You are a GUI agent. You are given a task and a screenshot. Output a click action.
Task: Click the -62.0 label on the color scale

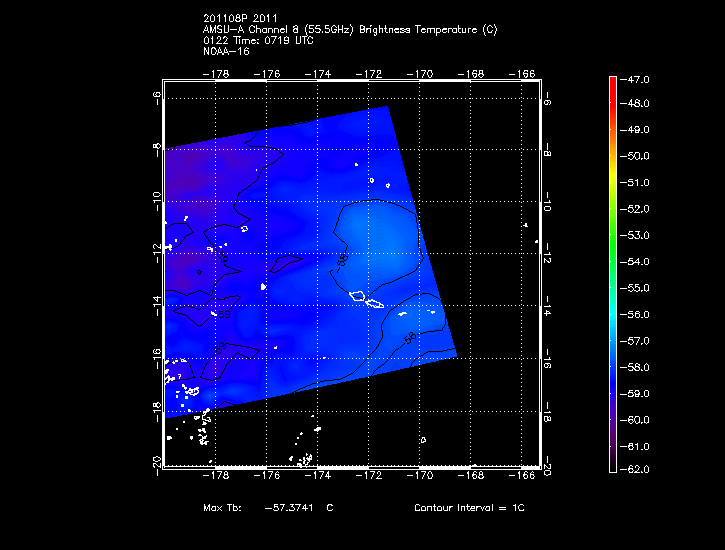pos(639,470)
